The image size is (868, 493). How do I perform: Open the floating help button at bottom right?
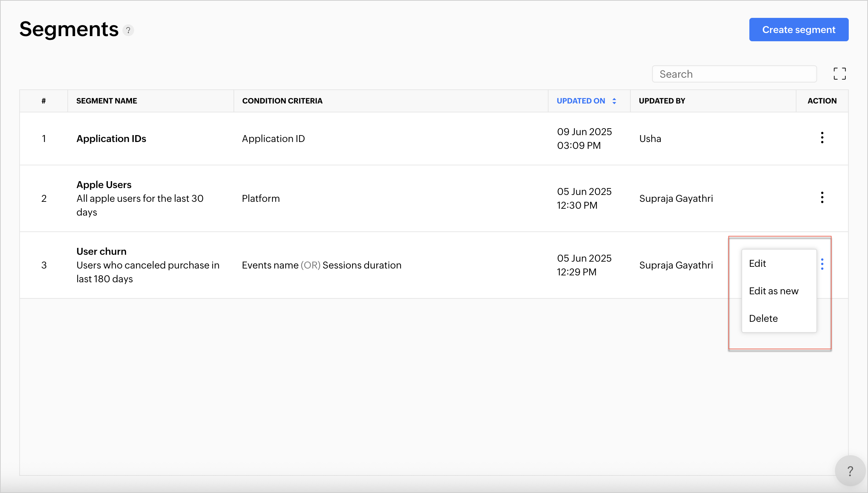[x=850, y=471]
